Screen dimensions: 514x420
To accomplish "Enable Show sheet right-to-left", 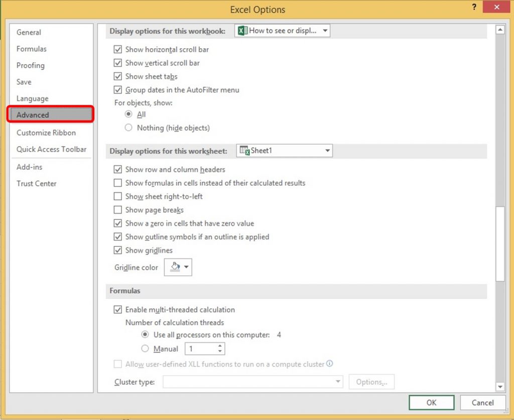I will [x=117, y=196].
